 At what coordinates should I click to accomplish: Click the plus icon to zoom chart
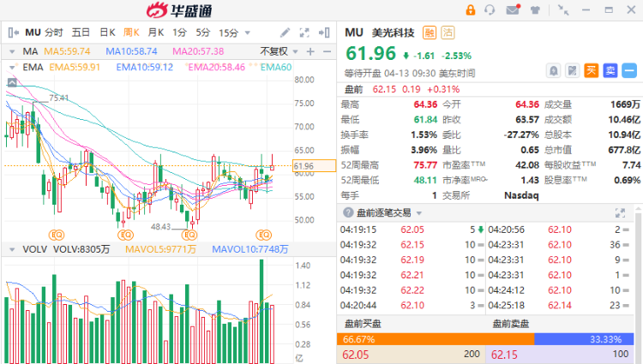pos(310,51)
